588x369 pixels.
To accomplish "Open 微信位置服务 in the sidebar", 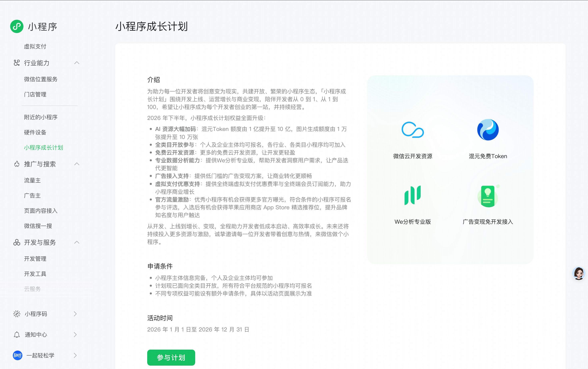I will pyautogui.click(x=41, y=79).
